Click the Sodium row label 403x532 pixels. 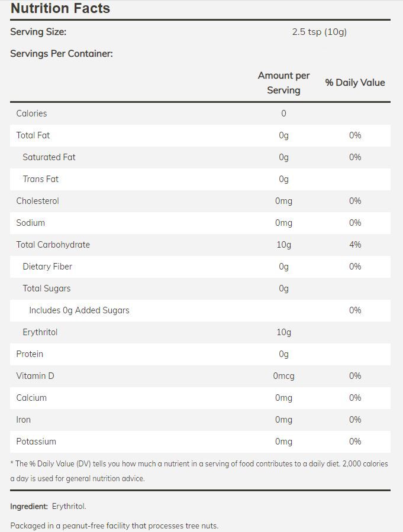[31, 223]
